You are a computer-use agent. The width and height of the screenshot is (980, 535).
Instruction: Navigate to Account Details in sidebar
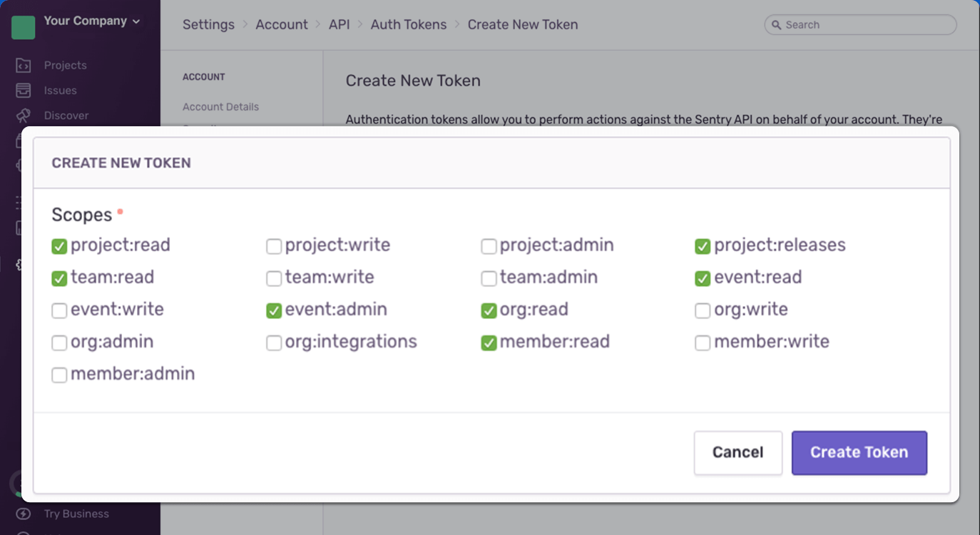coord(220,107)
